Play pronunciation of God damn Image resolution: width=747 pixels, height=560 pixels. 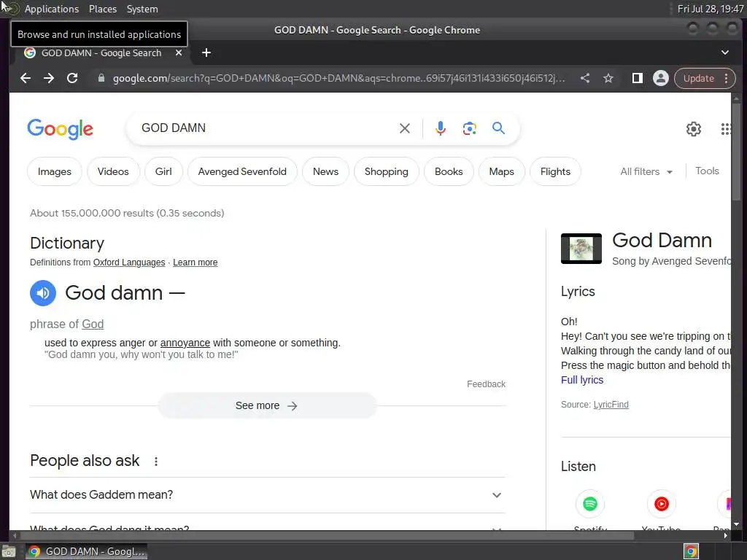click(x=43, y=293)
